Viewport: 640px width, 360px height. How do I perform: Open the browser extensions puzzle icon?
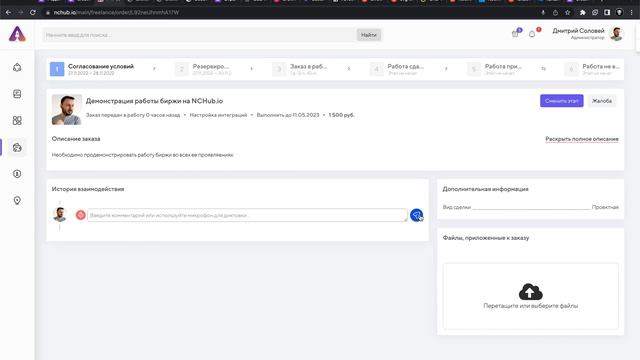(x=582, y=13)
